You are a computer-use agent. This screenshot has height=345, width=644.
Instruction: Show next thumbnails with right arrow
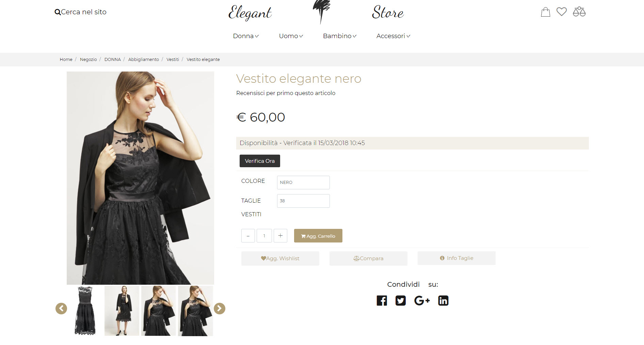(220, 309)
